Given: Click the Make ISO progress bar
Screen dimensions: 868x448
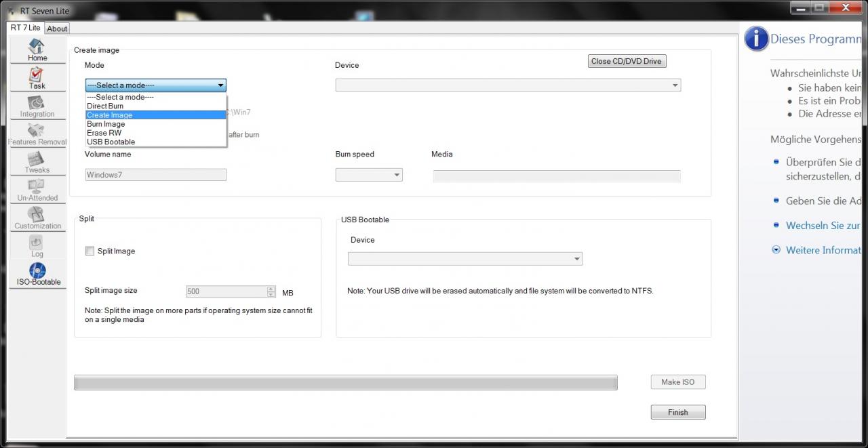Looking at the screenshot, I should point(346,383).
